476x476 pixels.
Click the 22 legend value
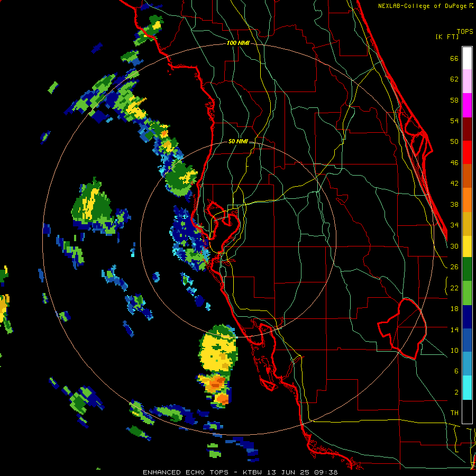(x=454, y=288)
